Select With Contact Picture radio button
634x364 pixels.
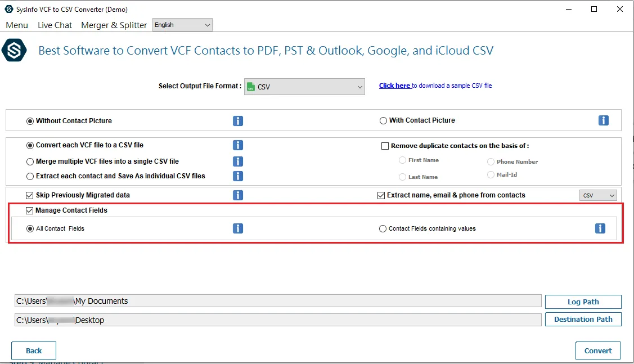(384, 120)
